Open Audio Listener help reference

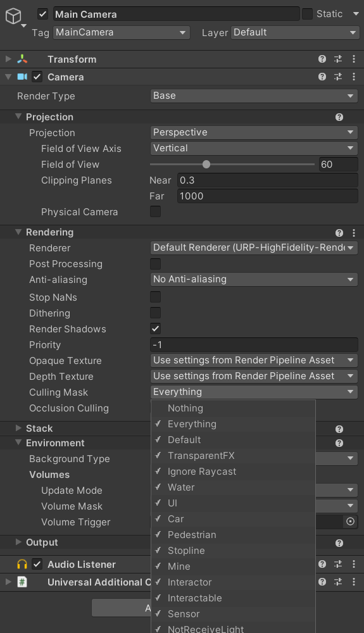tap(322, 564)
